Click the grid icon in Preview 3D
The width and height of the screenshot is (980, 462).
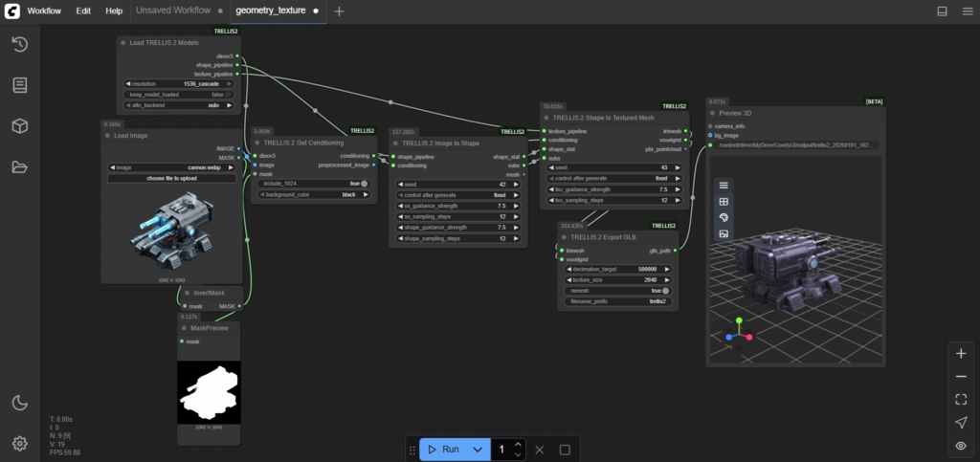pyautogui.click(x=724, y=201)
